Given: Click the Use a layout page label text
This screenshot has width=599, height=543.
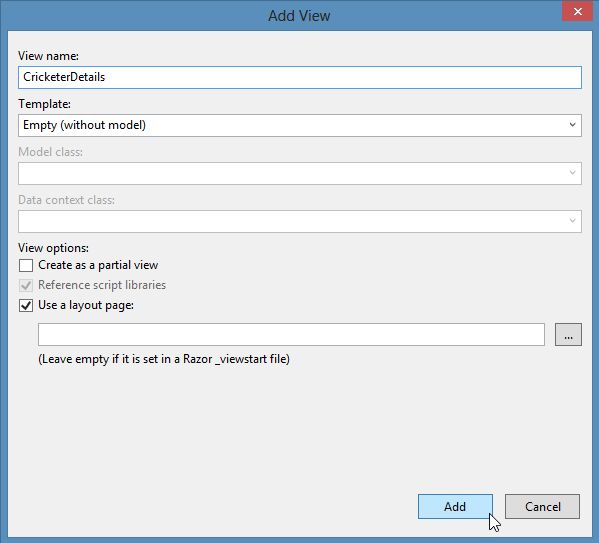Looking at the screenshot, I should click(x=86, y=305).
